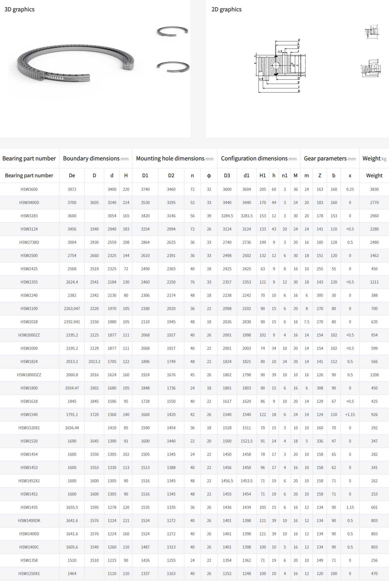The height and width of the screenshot is (588, 389).
Task: Select part number HSW3600
Action: tap(29, 189)
